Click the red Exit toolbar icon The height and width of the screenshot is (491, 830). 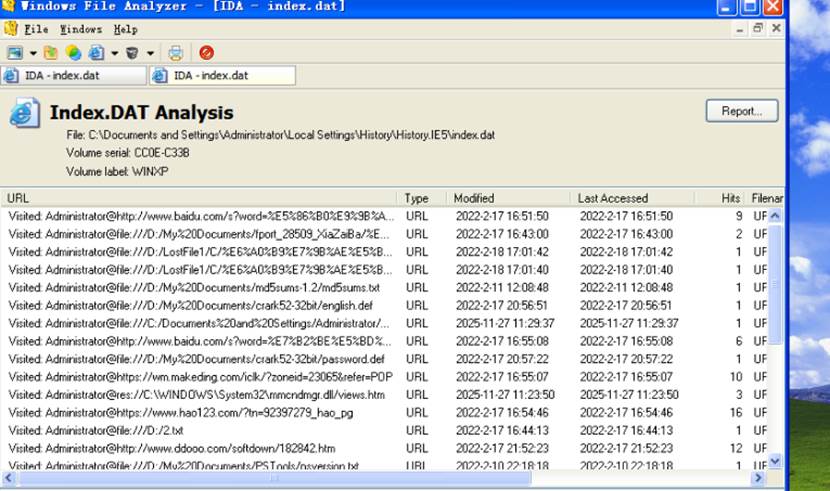(206, 53)
